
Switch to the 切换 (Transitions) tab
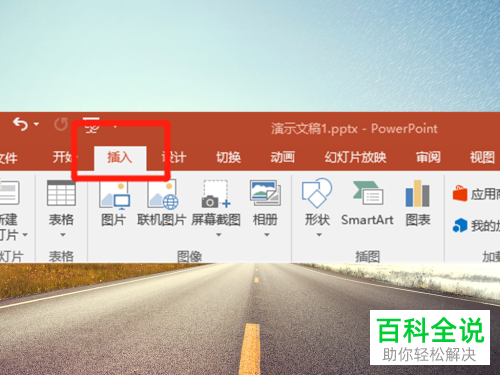(228, 157)
